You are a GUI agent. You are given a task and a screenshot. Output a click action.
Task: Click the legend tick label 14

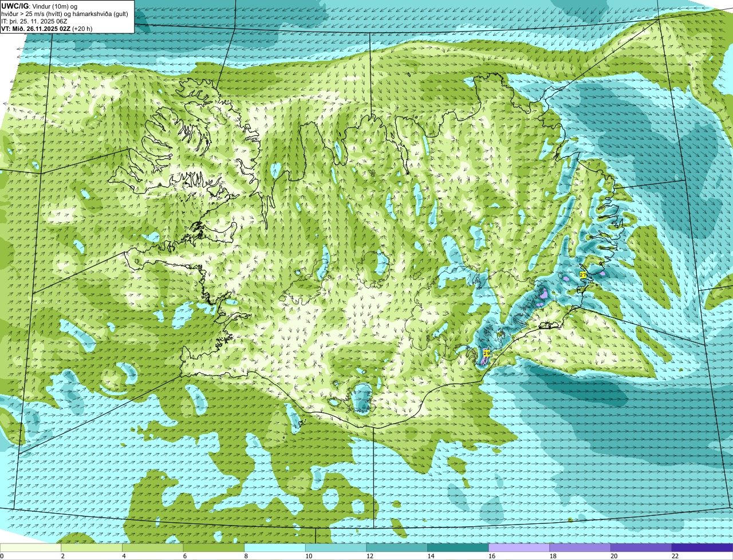point(431,556)
